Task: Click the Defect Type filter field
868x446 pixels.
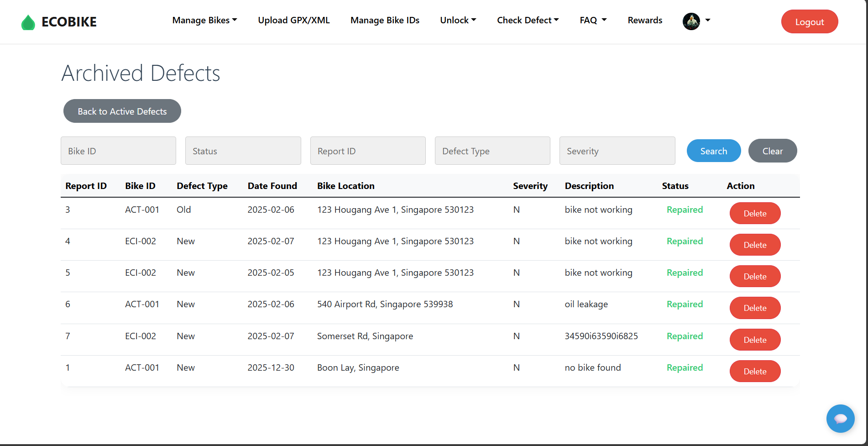Action: [492, 151]
